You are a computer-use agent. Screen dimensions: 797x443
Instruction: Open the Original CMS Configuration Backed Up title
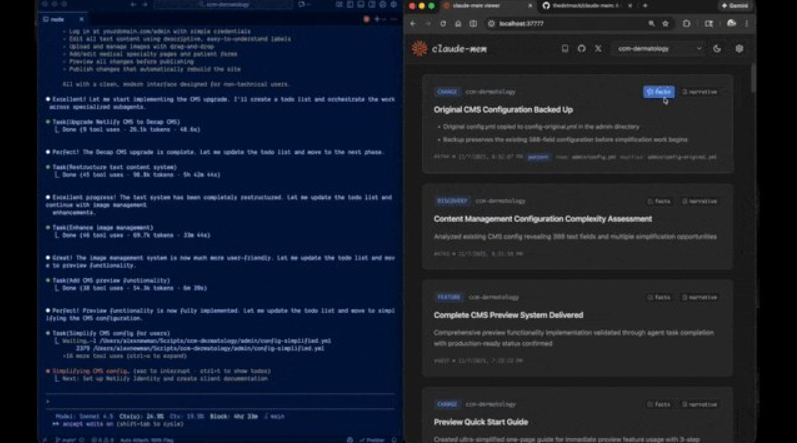503,110
